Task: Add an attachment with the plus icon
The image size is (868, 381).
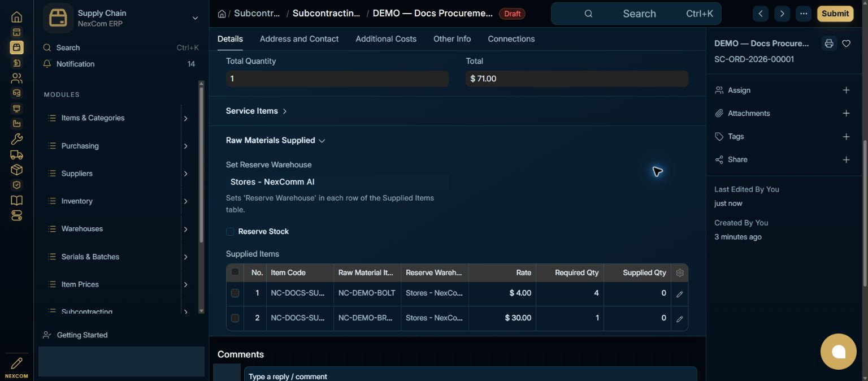Action: tap(846, 114)
